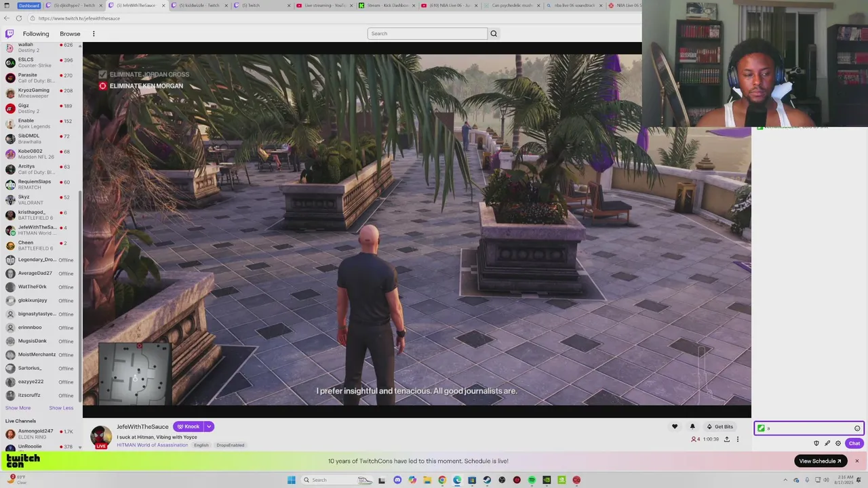Select the browser address bar URL
This screenshot has width=868, height=488.
pyautogui.click(x=79, y=18)
